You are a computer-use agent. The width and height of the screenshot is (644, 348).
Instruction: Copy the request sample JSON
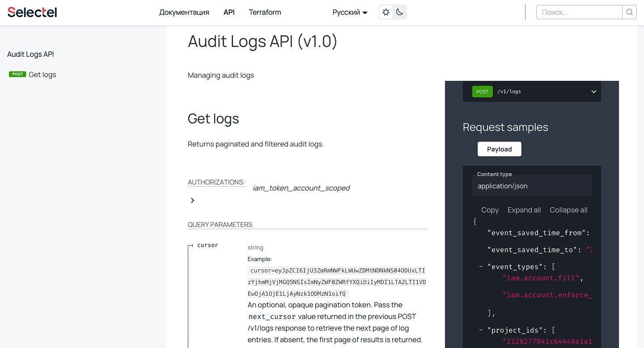[490, 210]
